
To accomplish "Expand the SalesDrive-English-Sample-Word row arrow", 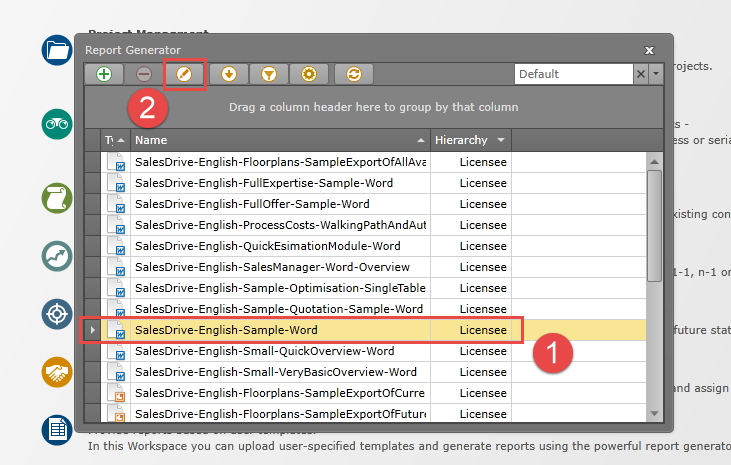I will [x=92, y=330].
